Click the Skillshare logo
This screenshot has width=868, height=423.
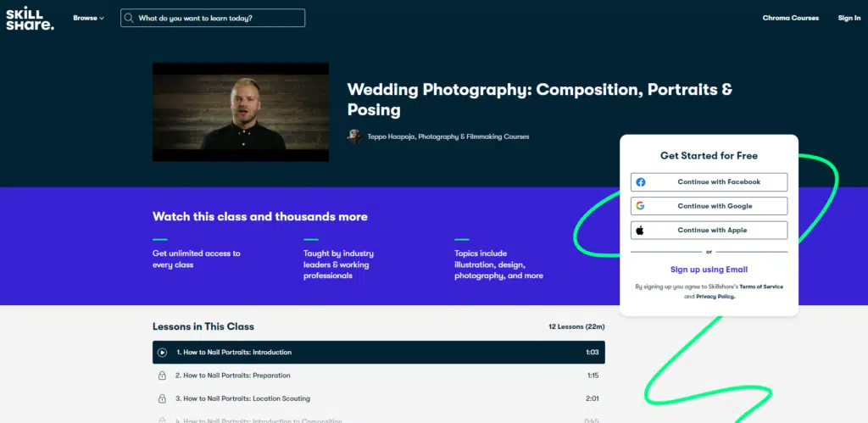pos(30,19)
